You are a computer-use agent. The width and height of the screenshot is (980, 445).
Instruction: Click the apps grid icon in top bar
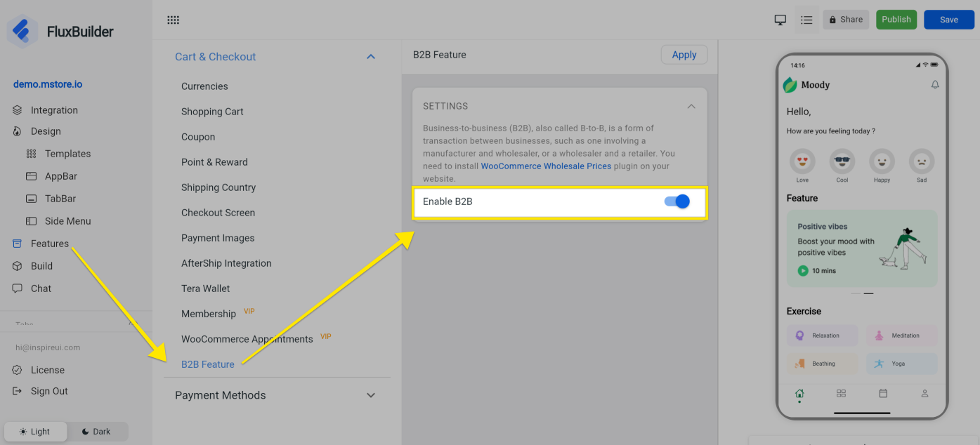(x=173, y=20)
